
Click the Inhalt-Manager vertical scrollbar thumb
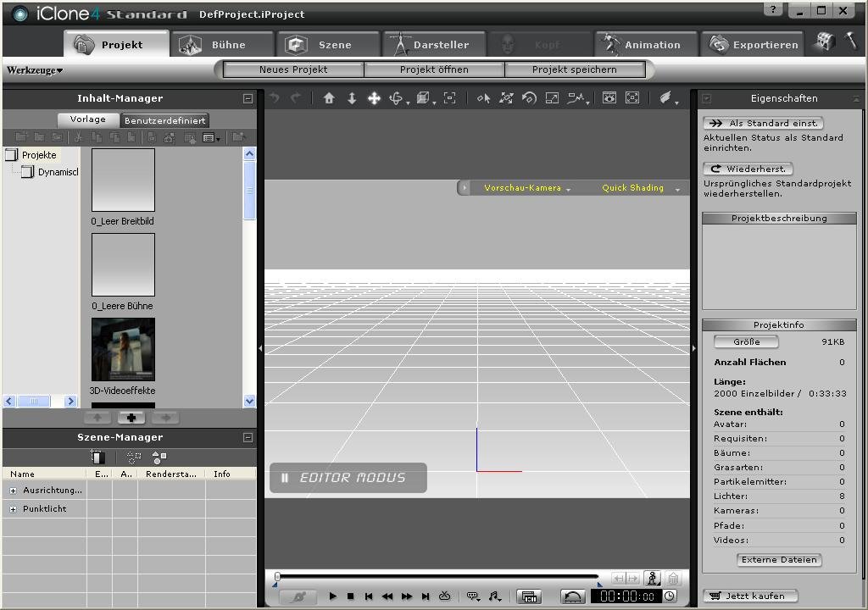pos(250,190)
